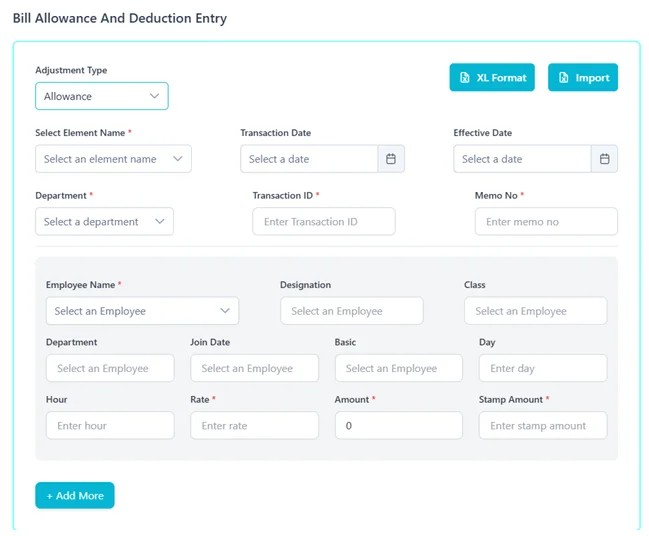Open the Adjustment Type dropdown
Image resolution: width=649 pixels, height=536 pixels.
(102, 96)
